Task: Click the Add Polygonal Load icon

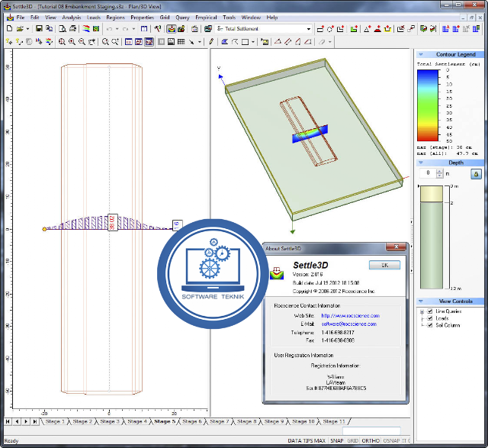Action: click(340, 29)
